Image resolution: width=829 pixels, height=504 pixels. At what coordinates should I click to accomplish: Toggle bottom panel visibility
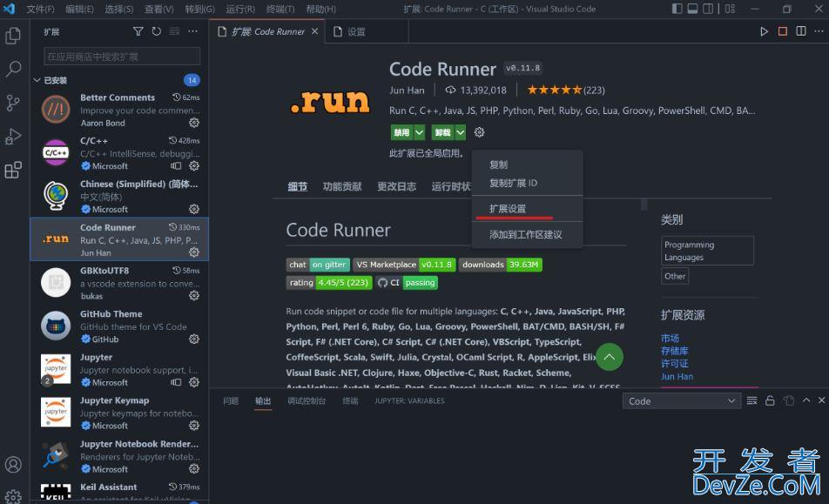pyautogui.click(x=692, y=9)
